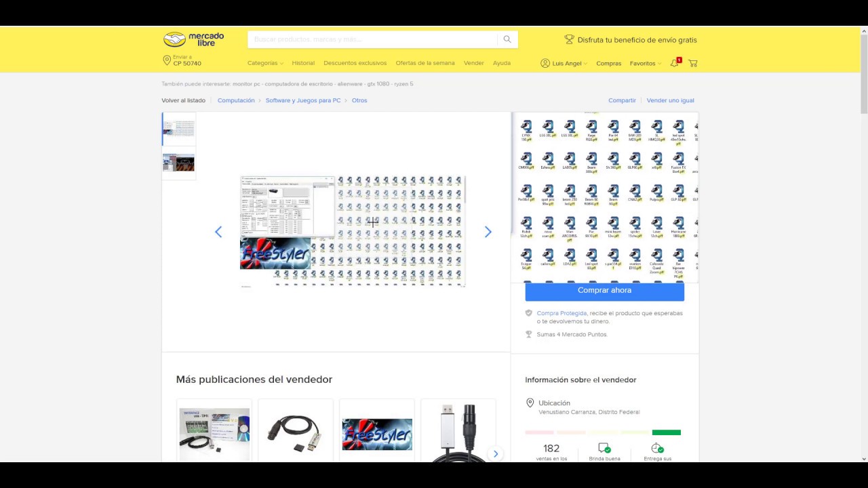Follow the 'computadora de escritorio' suggestion link
Image resolution: width=868 pixels, height=488 pixels.
point(299,84)
